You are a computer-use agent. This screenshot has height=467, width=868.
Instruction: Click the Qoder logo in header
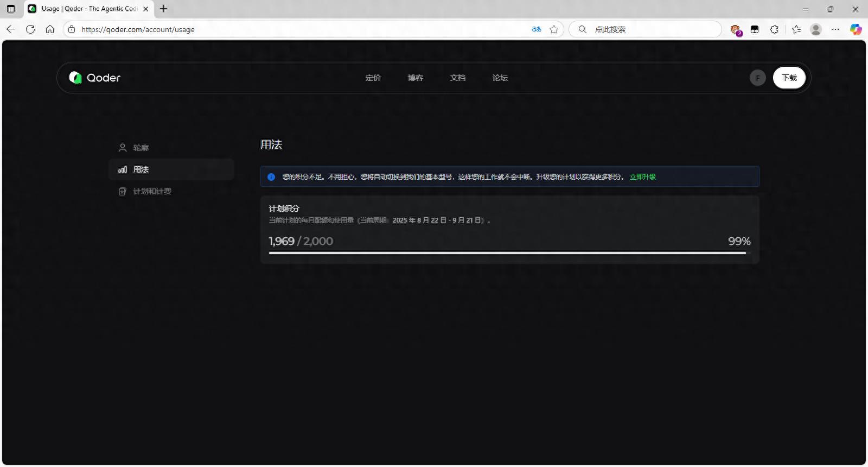(x=95, y=78)
